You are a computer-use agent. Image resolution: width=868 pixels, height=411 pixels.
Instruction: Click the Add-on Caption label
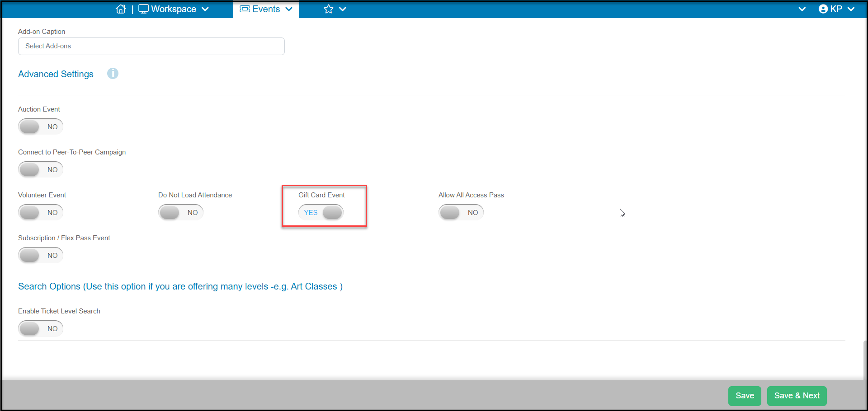pyautogui.click(x=42, y=32)
